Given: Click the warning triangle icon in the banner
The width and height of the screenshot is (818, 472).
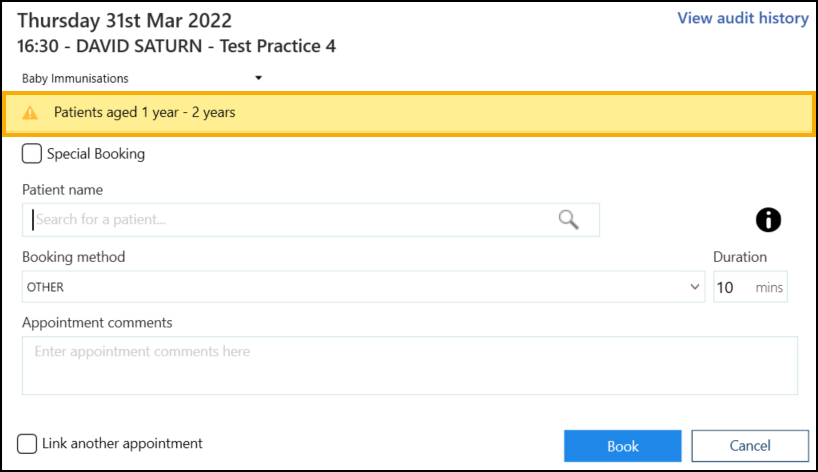Looking at the screenshot, I should (x=30, y=113).
